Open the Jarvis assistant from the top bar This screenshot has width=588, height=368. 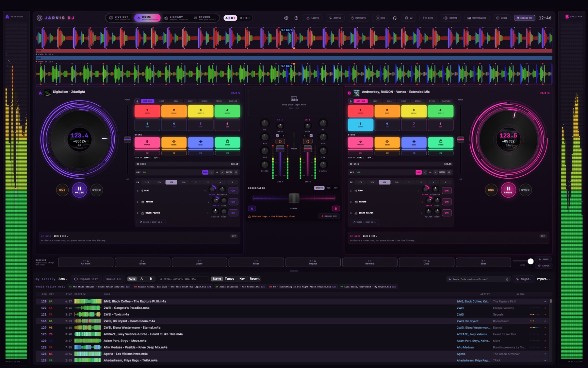point(335,18)
